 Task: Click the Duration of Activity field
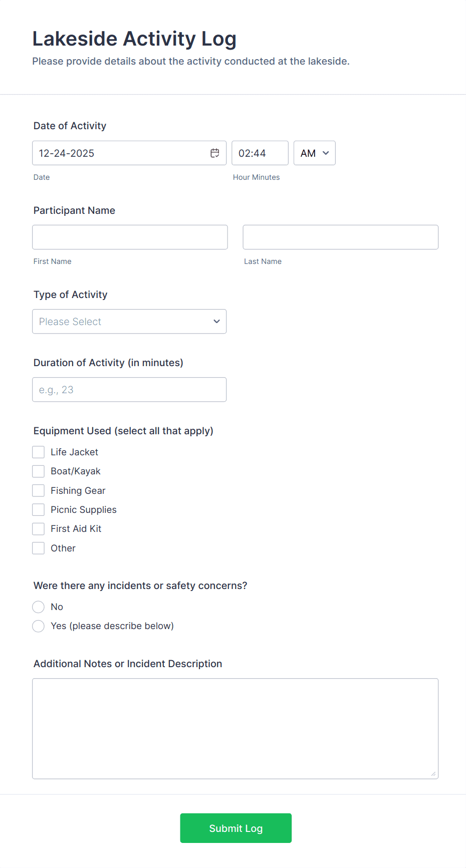(x=129, y=389)
